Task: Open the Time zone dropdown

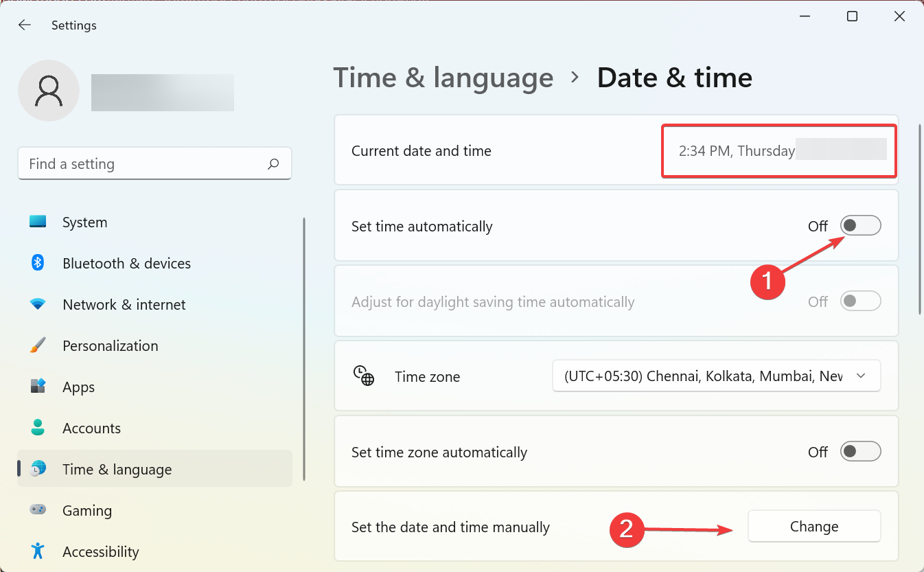Action: click(716, 376)
